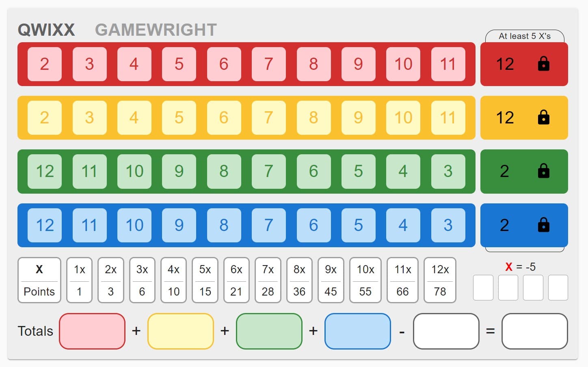588x367 pixels.
Task: Click the At least 5 X's label
Action: point(525,36)
